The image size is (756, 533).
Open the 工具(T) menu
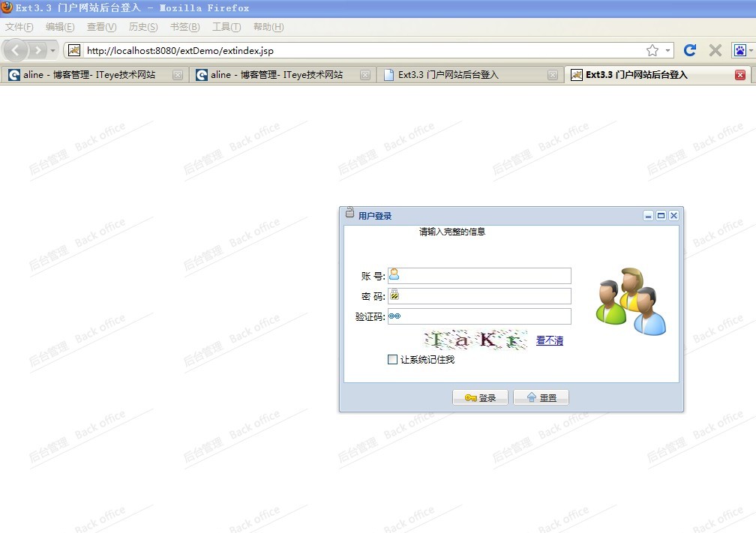[226, 27]
